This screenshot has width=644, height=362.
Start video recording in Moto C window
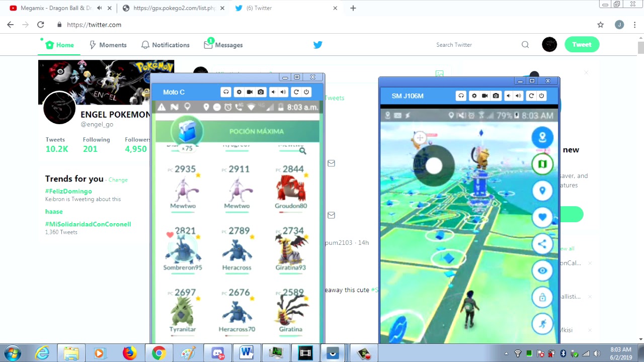point(250,92)
